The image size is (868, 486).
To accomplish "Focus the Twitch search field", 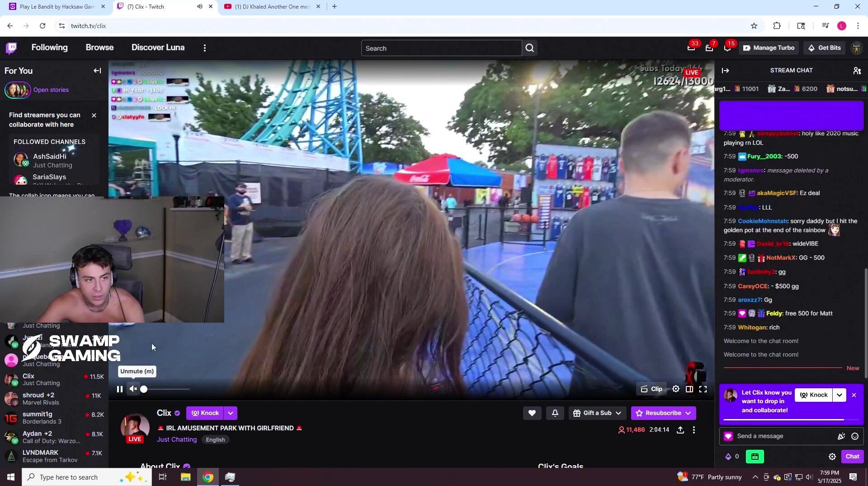I will coord(441,48).
